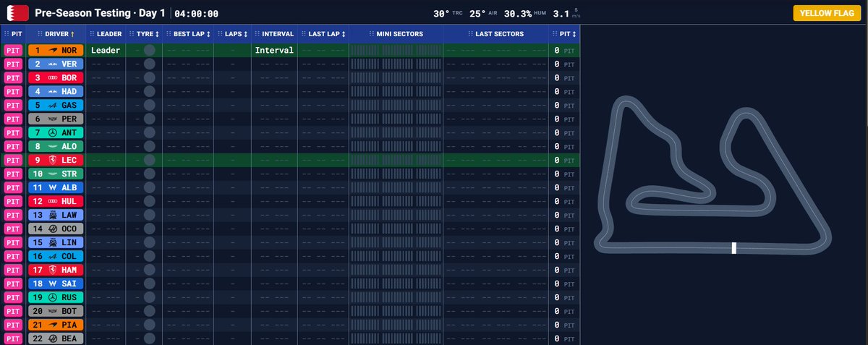Sort by the LAPS column header

click(x=231, y=33)
